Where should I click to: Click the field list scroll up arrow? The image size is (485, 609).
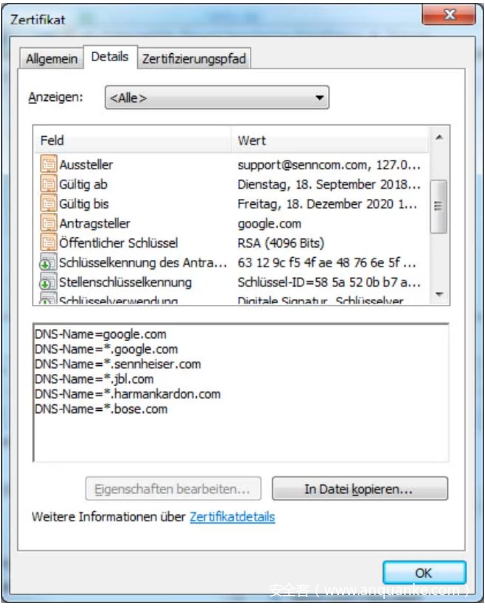click(439, 137)
